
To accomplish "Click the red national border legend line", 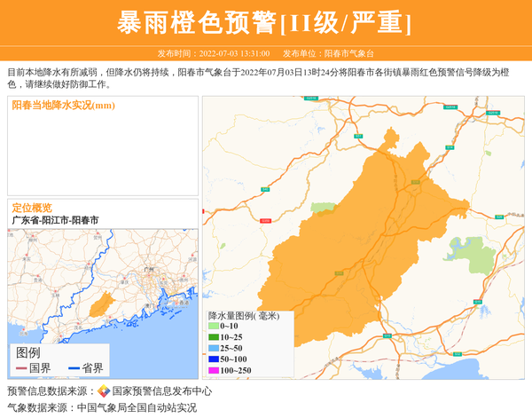I will (22, 367).
